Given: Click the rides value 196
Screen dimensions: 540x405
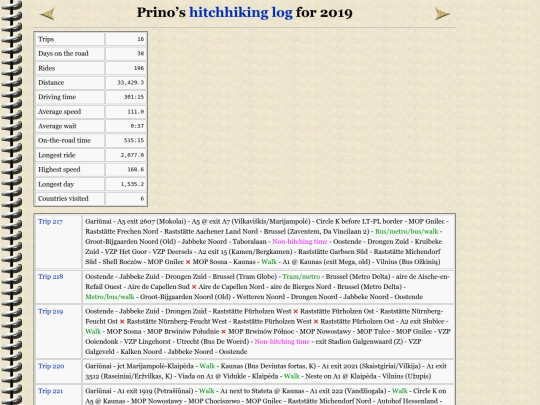Looking at the screenshot, I should coord(139,68).
